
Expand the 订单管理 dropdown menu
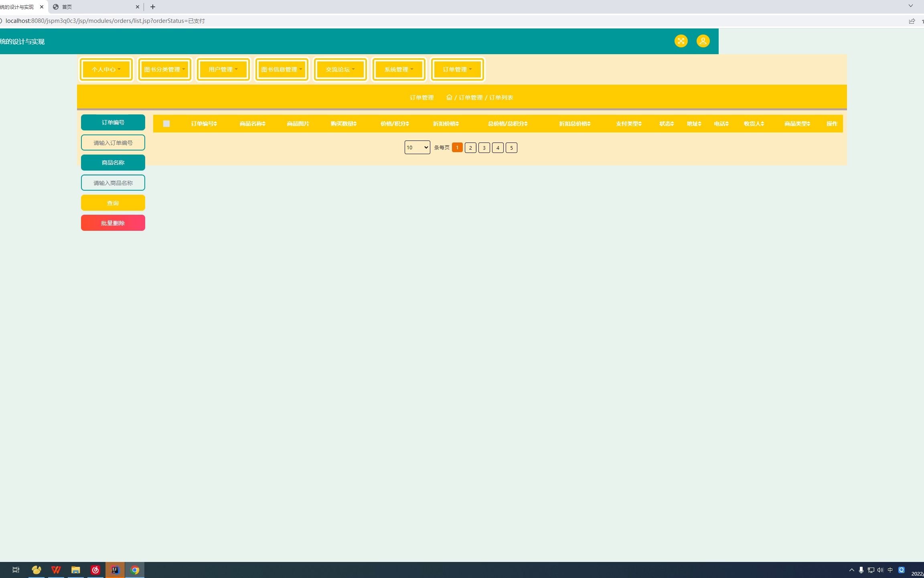[457, 69]
